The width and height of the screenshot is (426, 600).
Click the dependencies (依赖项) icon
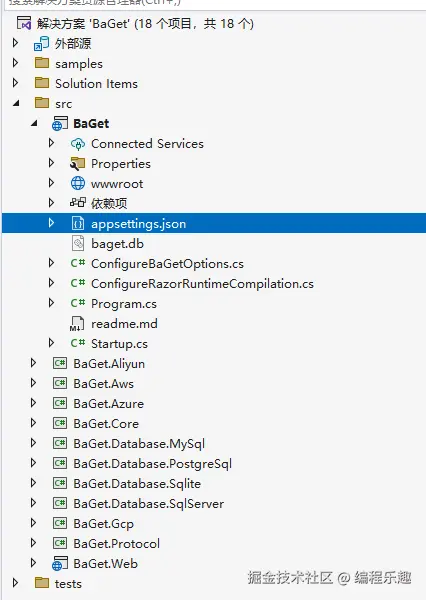pos(78,203)
